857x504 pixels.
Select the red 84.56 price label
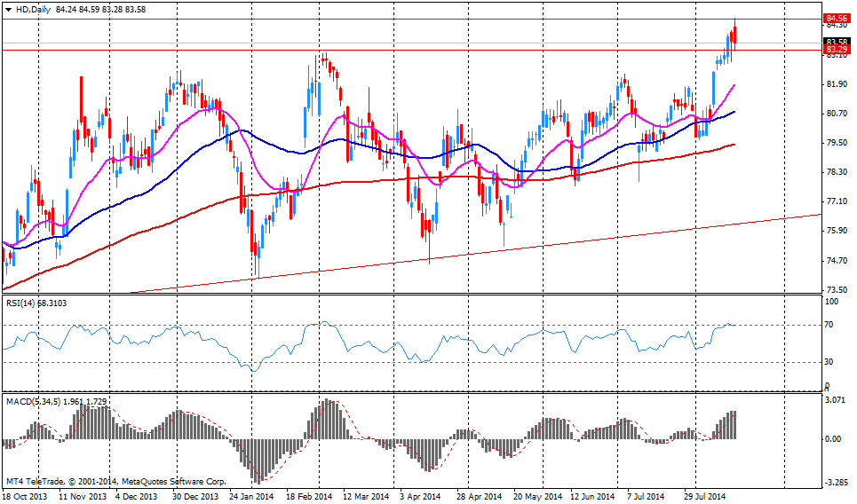(x=836, y=18)
